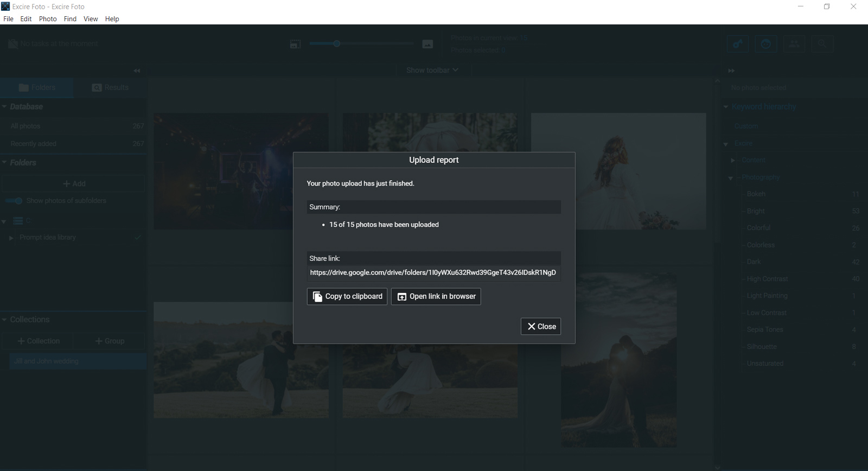
Task: Toggle Show photos of subfolders switch
Action: [14, 201]
